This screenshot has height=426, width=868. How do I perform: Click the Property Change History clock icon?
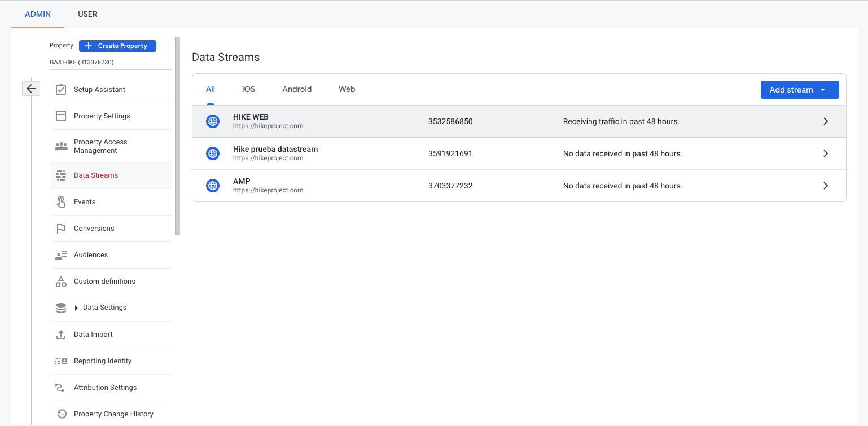point(62,414)
